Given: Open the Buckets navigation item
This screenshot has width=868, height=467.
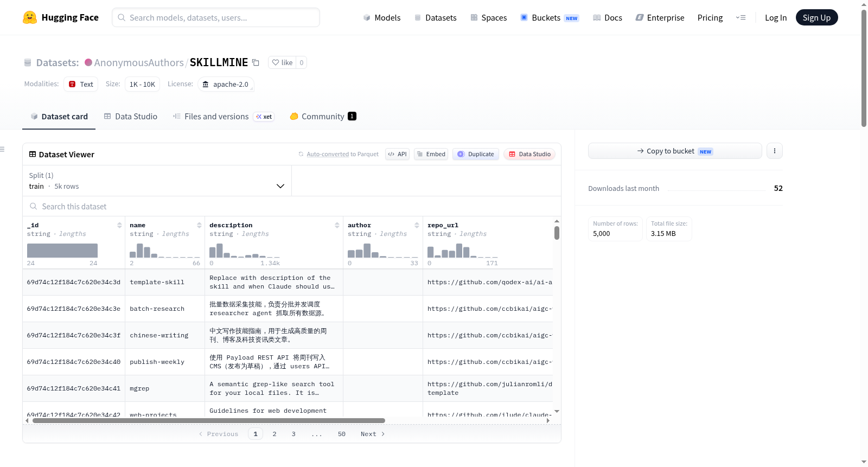Looking at the screenshot, I should [x=550, y=17].
